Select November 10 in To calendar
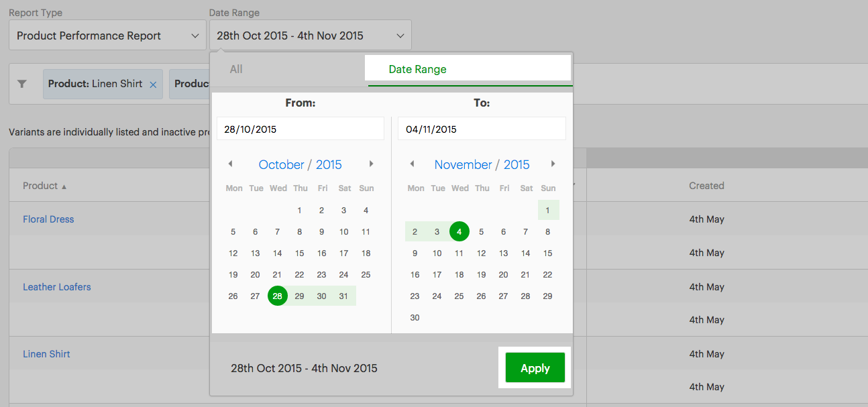Screen dimensions: 868x407 437,253
